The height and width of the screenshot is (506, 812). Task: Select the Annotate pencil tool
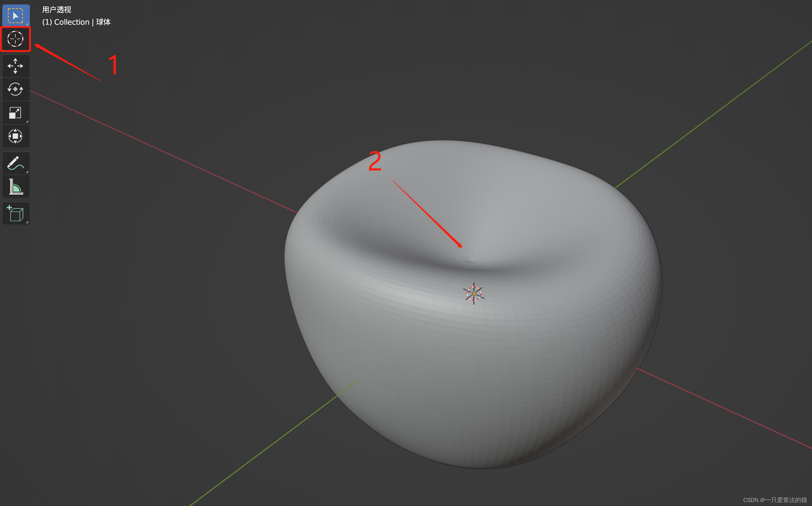pos(15,163)
